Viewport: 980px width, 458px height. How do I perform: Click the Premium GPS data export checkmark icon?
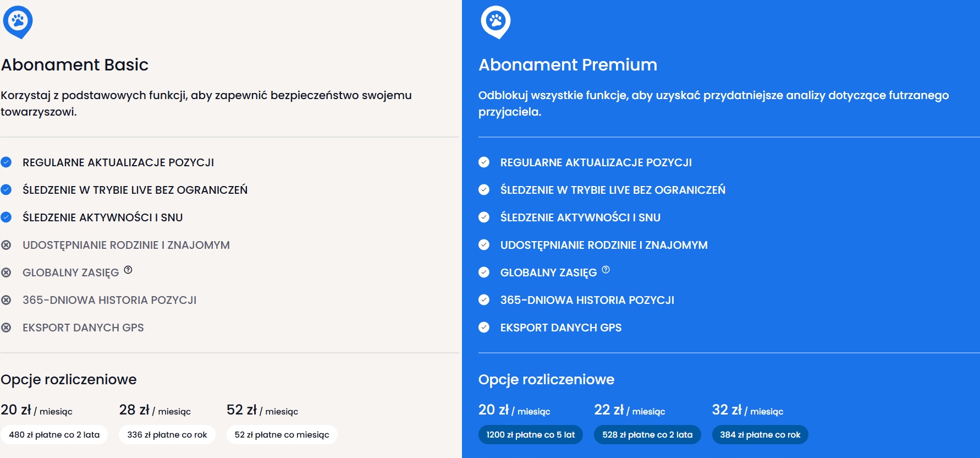coord(484,328)
